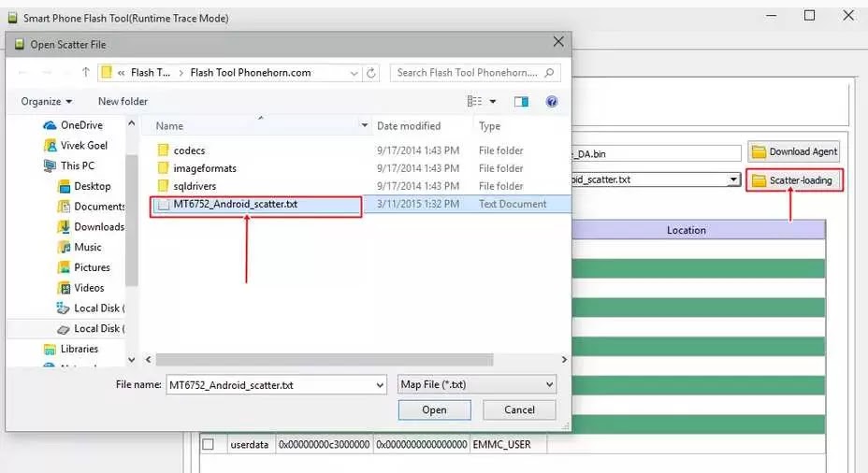868x473 pixels.
Task: Select the imageformats folder
Action: coord(205,168)
